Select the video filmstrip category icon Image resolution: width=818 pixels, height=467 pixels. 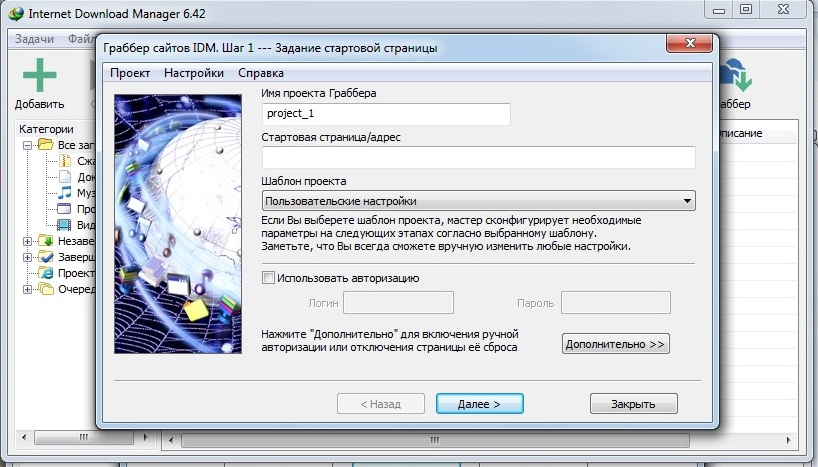click(x=64, y=225)
